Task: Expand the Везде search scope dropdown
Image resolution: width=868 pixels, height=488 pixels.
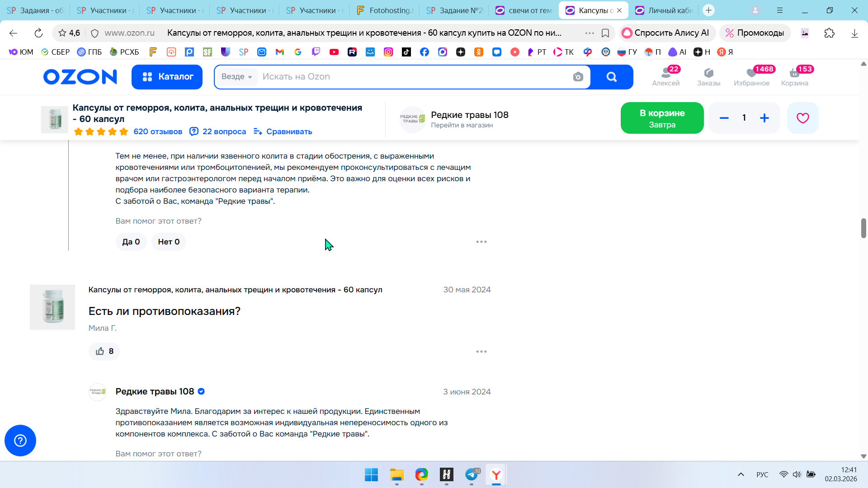Action: tap(236, 77)
